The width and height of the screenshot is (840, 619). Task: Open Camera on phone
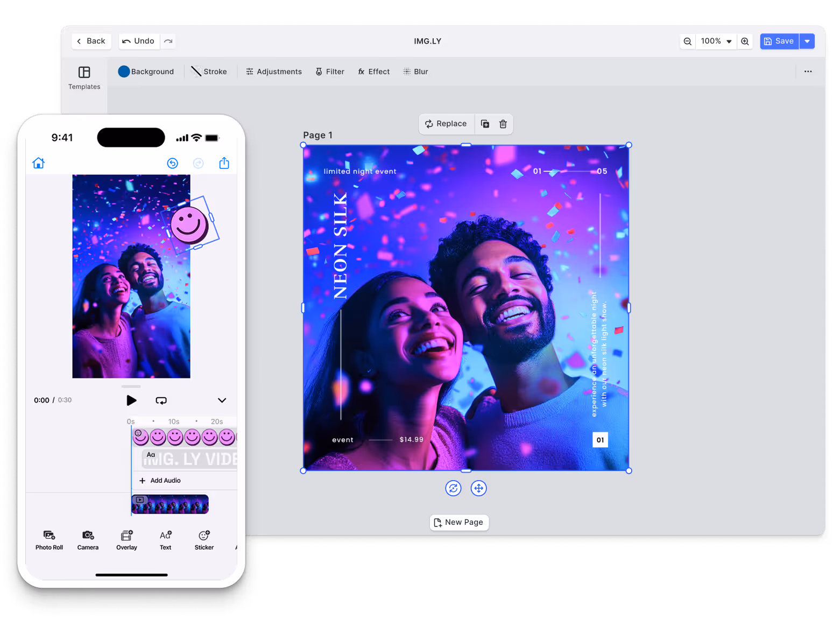pos(88,540)
